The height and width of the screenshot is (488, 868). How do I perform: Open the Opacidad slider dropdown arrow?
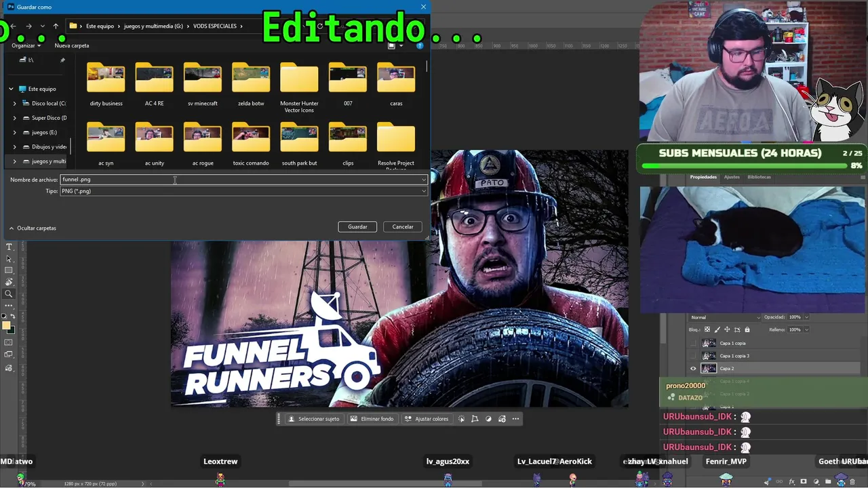coord(807,317)
